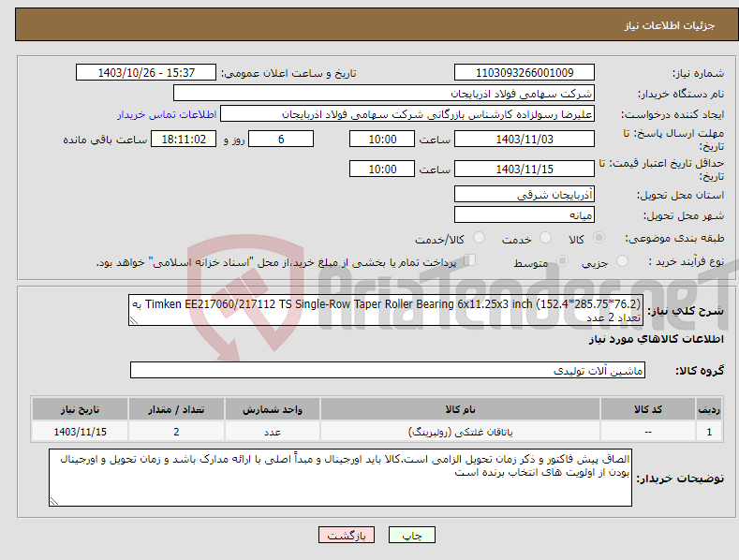Image resolution: width=739 pixels, height=560 pixels.
Task: Click the code cell showing -- in table
Action: 648,432
